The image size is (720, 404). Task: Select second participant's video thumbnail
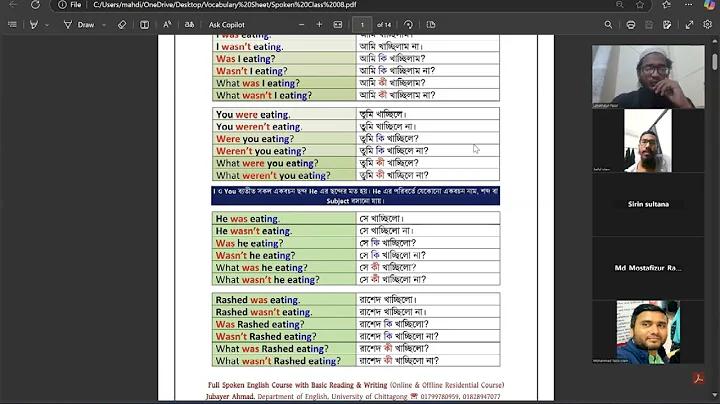pos(648,140)
